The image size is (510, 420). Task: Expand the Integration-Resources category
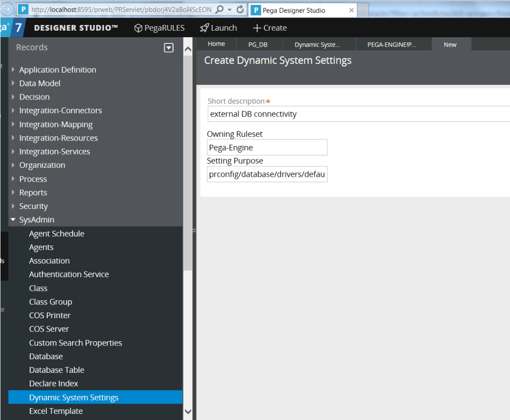point(13,138)
